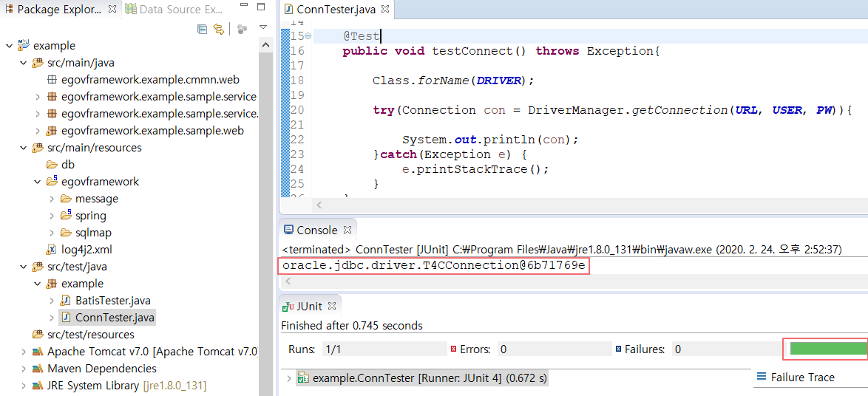The height and width of the screenshot is (396, 868).
Task: Select the Console tab
Action: pos(311,230)
